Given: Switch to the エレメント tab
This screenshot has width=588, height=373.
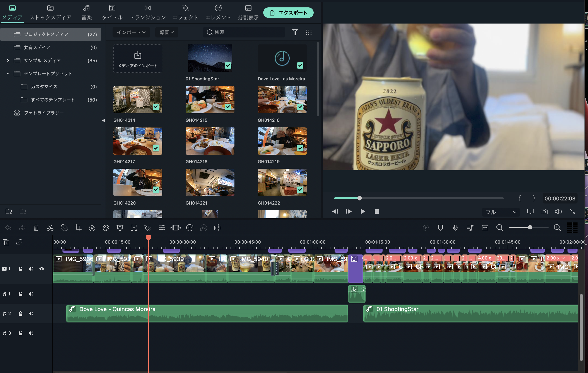Looking at the screenshot, I should [x=218, y=12].
